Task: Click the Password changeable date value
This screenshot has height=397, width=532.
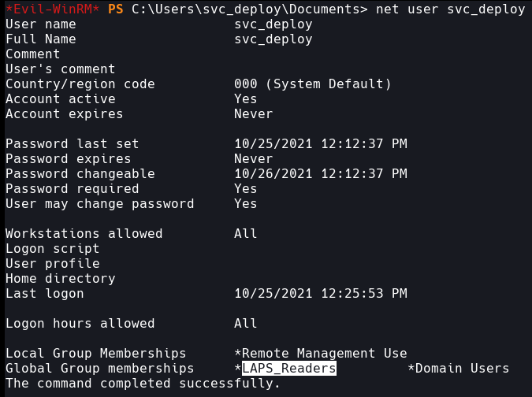Action: point(321,174)
